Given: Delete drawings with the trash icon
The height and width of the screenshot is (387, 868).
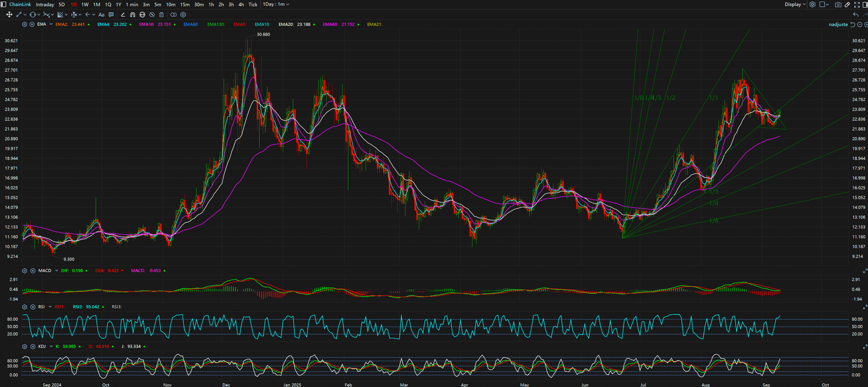Looking at the screenshot, I should tap(161, 15).
